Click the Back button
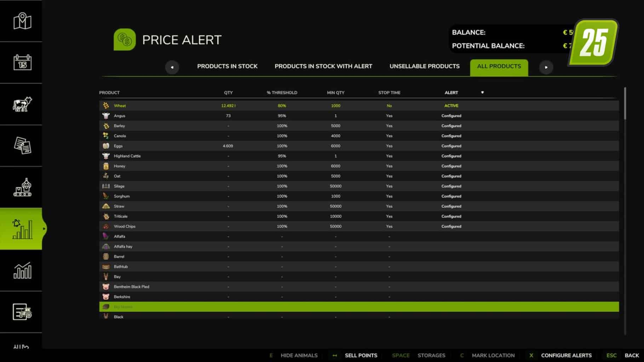Image resolution: width=644 pixels, height=362 pixels. click(x=632, y=355)
